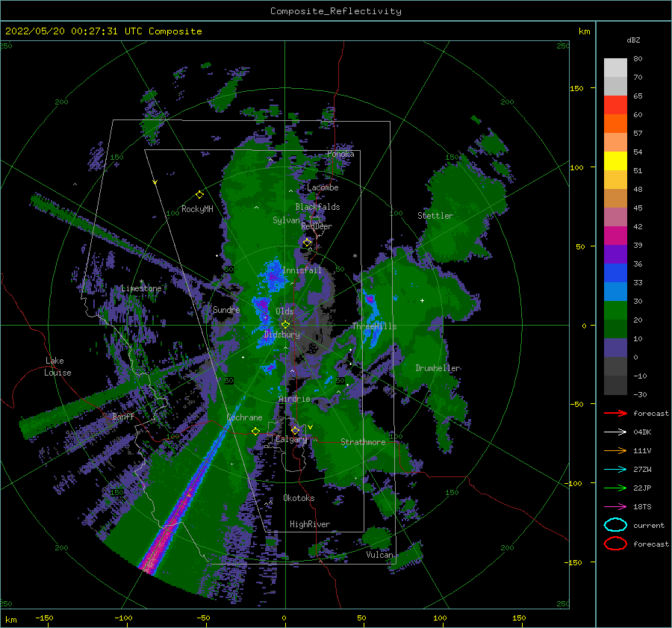672x628 pixels.
Task: Select the 65 dBZ red color swatch
Action: (615, 105)
